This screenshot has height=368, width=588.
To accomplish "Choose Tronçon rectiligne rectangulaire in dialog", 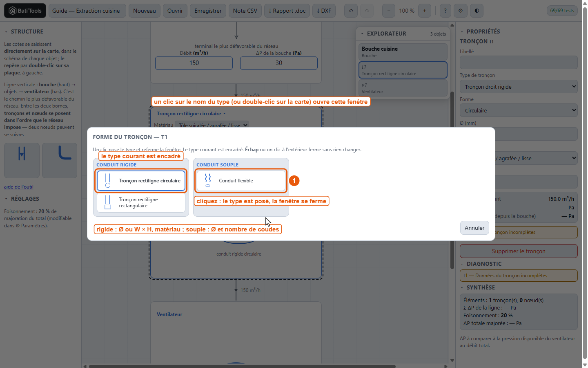I will pyautogui.click(x=141, y=202).
